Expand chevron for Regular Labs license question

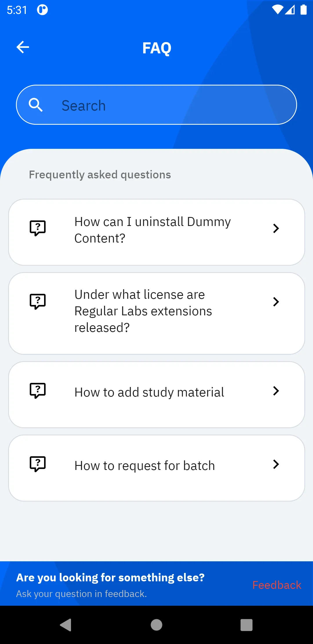pos(276,302)
